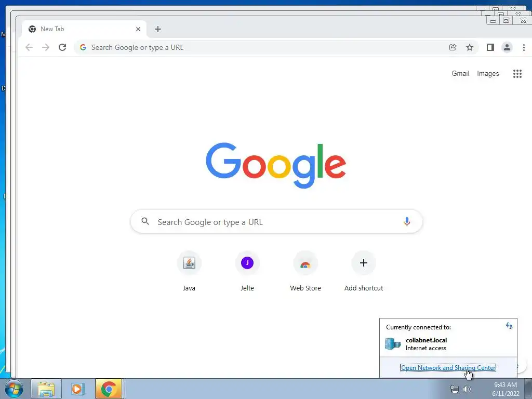The height and width of the screenshot is (399, 532).
Task: Open the Chrome three-dot menu
Action: (x=524, y=47)
